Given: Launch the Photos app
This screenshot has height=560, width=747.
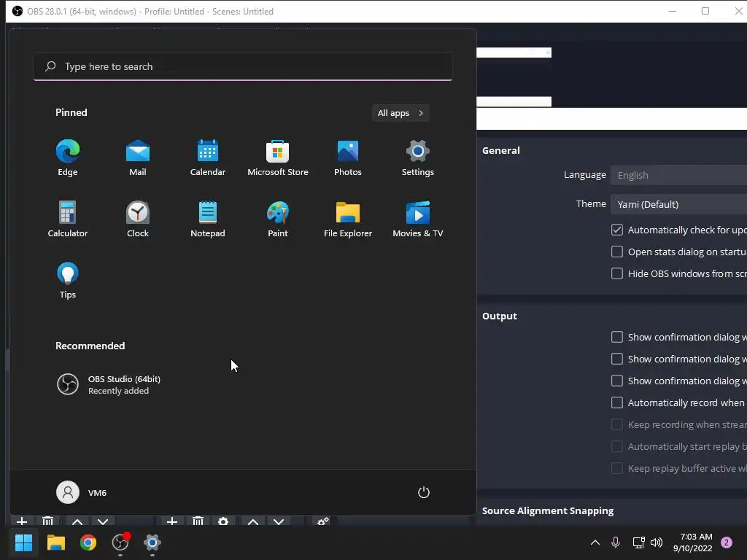Looking at the screenshot, I should 348,157.
